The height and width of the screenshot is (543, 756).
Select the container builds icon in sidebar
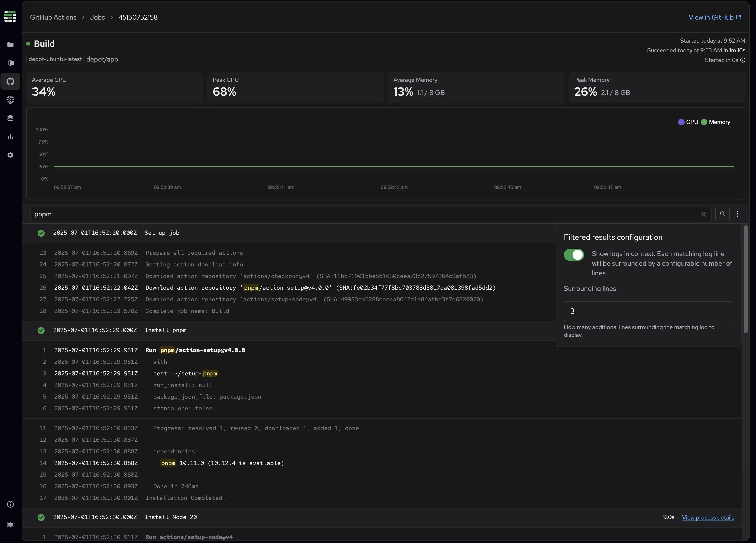pos(10,63)
